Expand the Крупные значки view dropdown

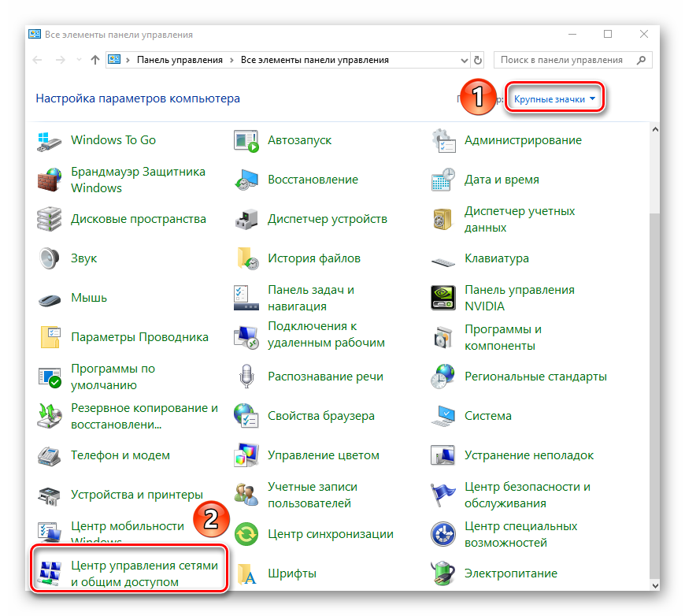tap(554, 99)
